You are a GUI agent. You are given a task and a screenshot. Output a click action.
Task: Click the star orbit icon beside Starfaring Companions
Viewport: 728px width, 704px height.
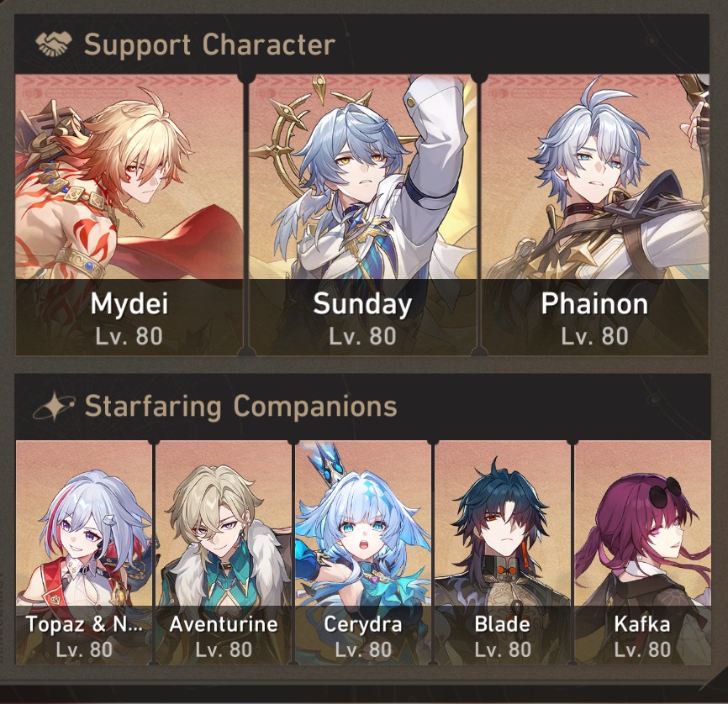click(54, 406)
